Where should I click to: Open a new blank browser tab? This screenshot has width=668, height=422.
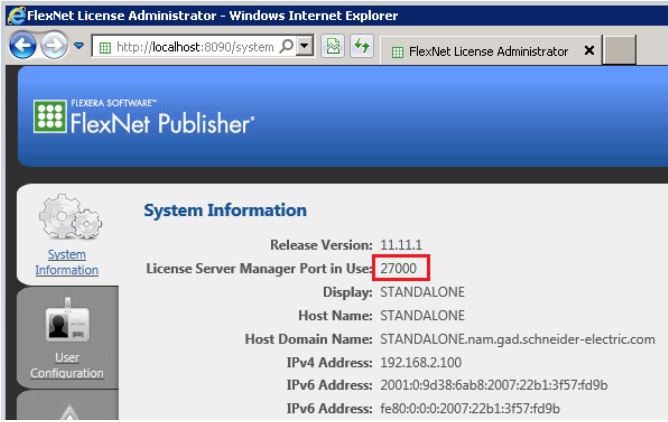point(619,50)
